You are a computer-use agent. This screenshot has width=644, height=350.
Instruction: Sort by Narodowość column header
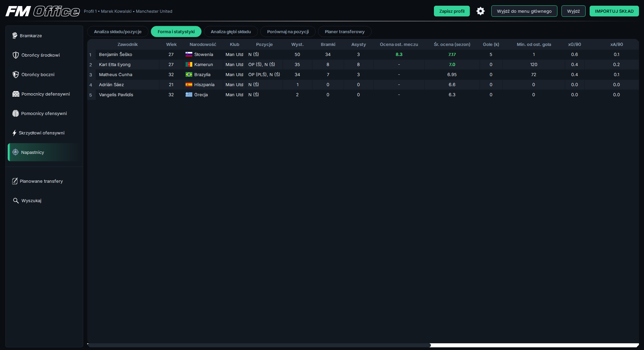tap(203, 44)
